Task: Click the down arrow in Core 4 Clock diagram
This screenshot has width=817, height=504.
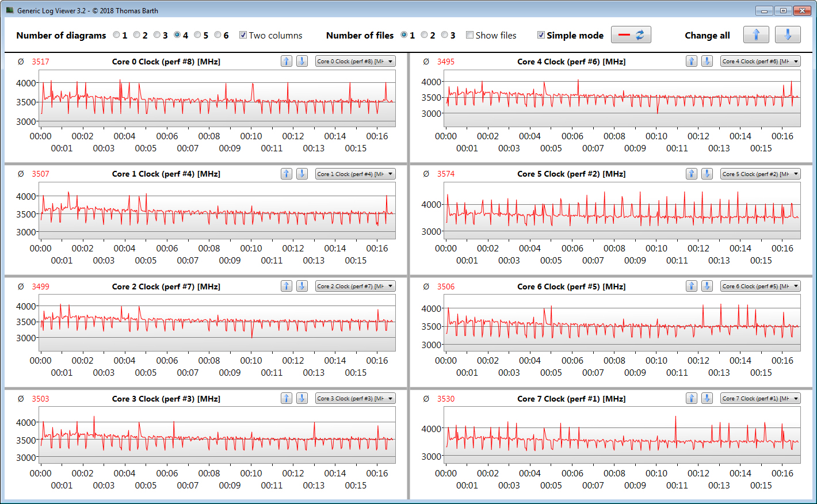Action: point(707,61)
